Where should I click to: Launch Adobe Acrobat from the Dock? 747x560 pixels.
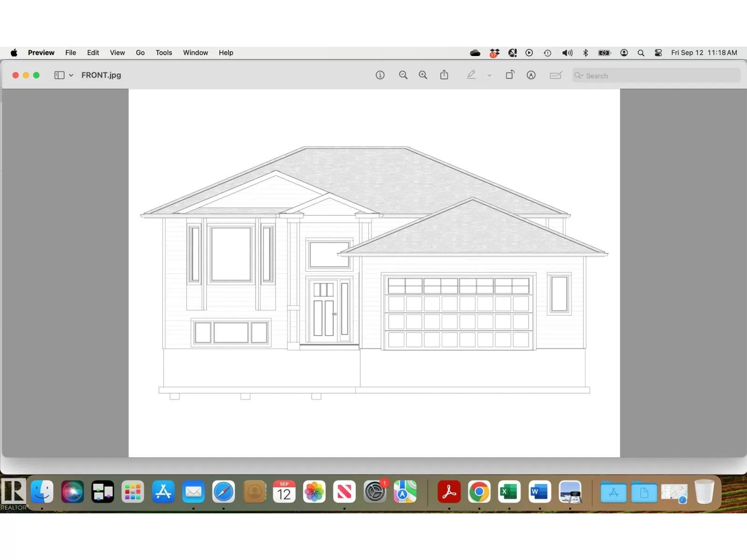click(x=449, y=492)
